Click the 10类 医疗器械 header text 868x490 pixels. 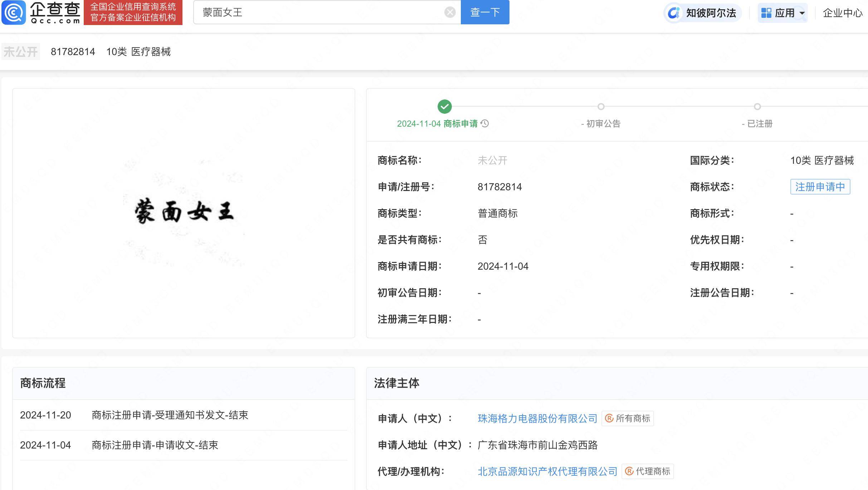(138, 52)
